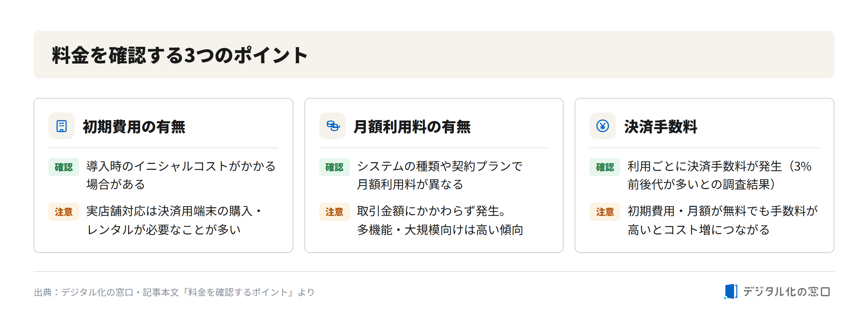This screenshot has height=332, width=868.
Task: Click the green 確認 badge in 決済手数料 card
Action: [605, 167]
